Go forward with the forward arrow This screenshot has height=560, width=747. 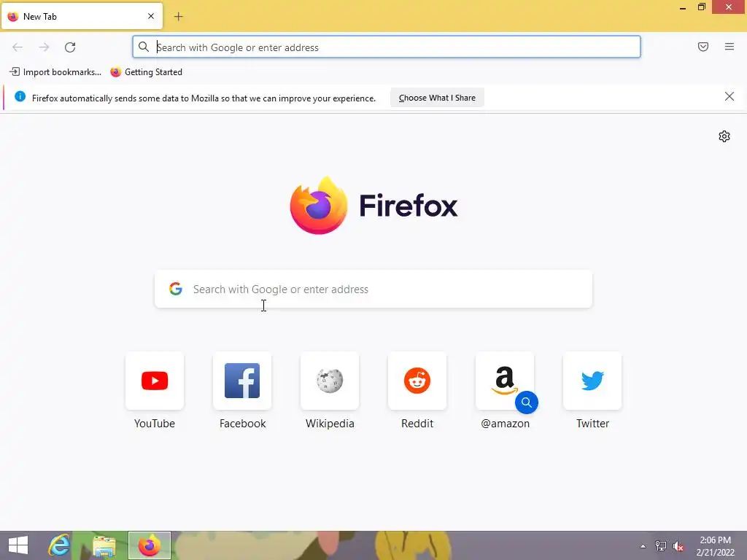coord(44,47)
